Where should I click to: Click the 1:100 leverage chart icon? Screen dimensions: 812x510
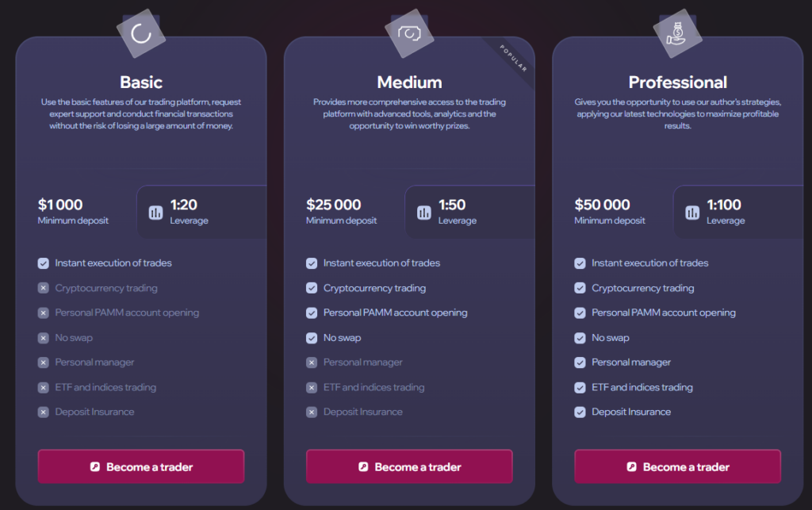(692, 213)
